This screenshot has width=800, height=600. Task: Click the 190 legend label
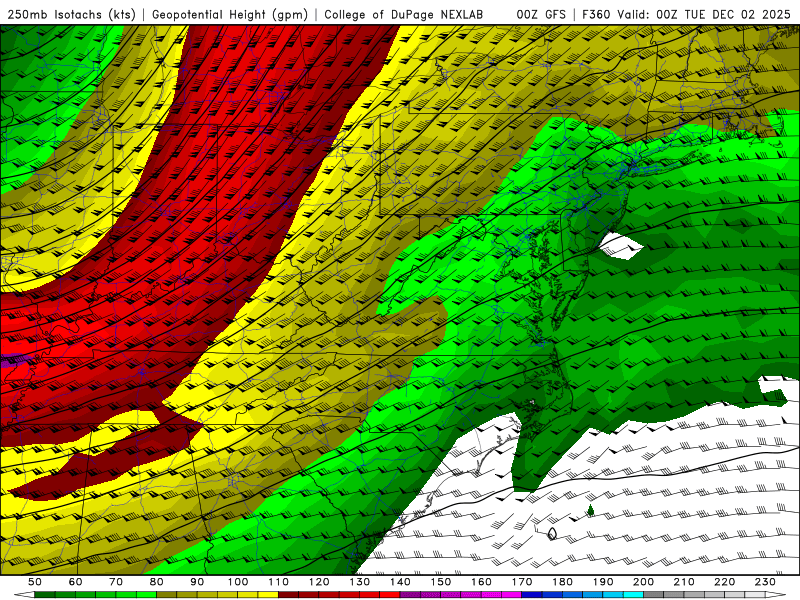(603, 582)
